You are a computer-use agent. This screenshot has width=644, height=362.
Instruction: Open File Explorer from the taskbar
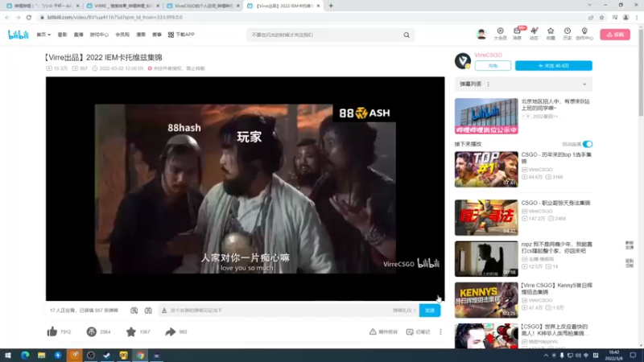[42, 356]
